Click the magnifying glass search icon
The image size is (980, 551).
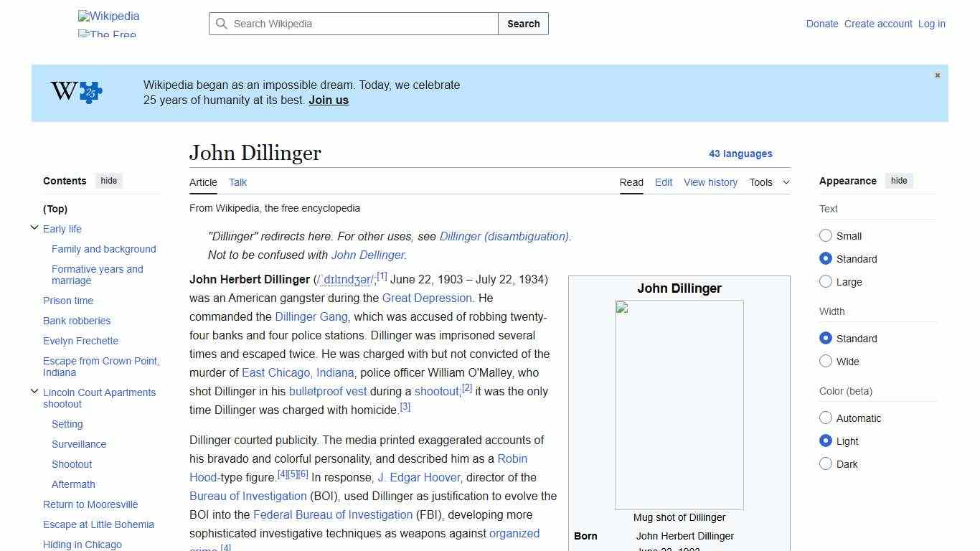tap(222, 24)
